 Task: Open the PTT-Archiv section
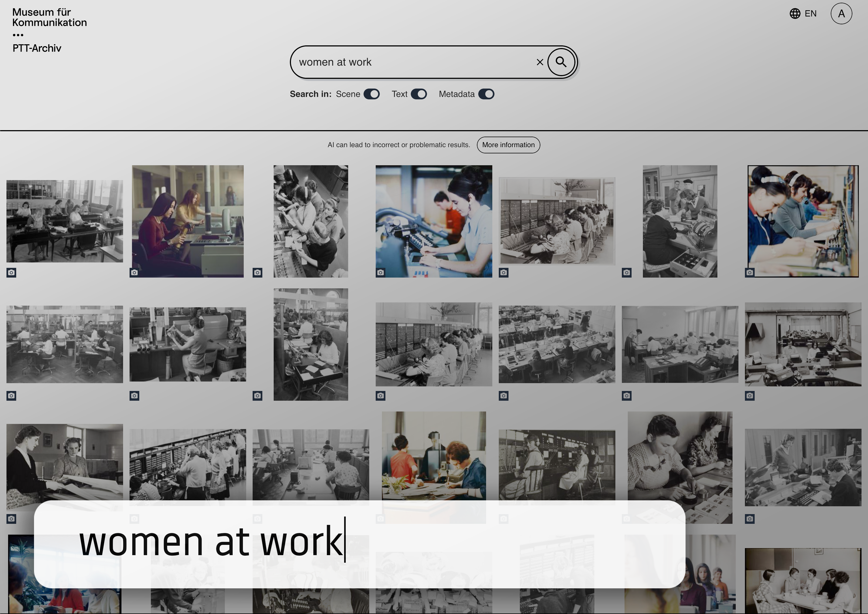coord(37,48)
